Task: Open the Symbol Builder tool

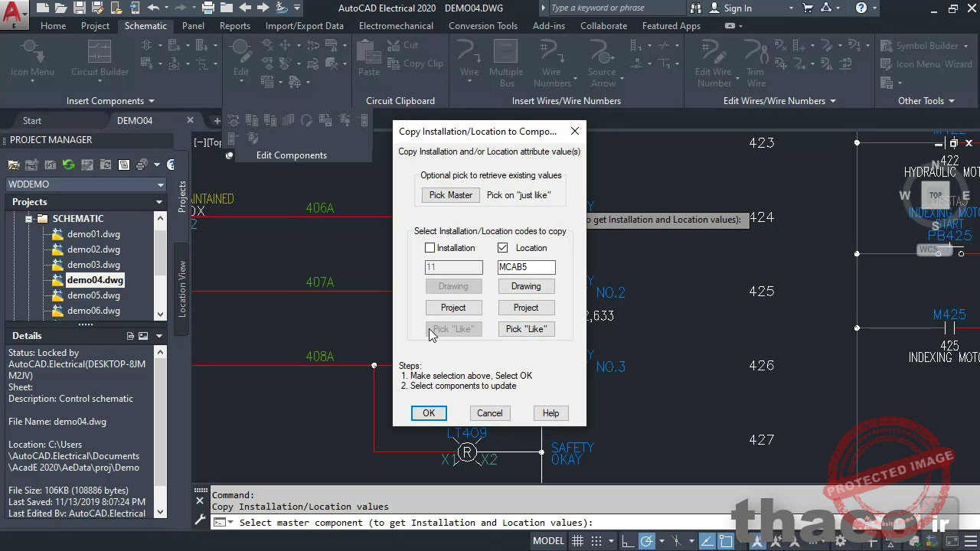Action: [x=925, y=45]
